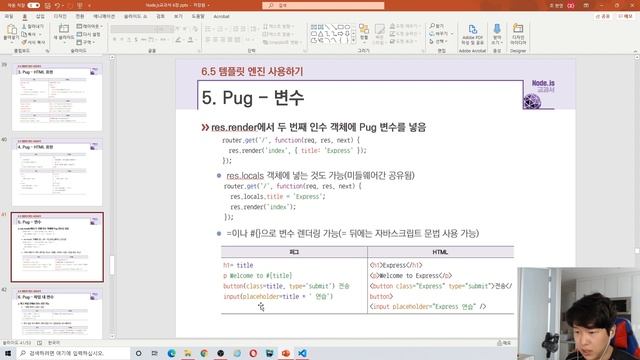Click the slide title '5. Pug – 변수'
The height and width of the screenshot is (360, 640).
(x=253, y=98)
